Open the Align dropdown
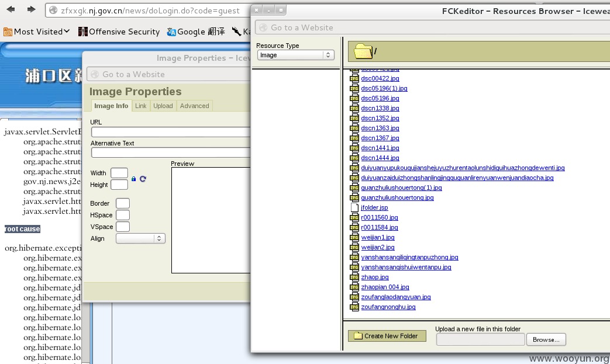This screenshot has height=364, width=610. tap(140, 238)
